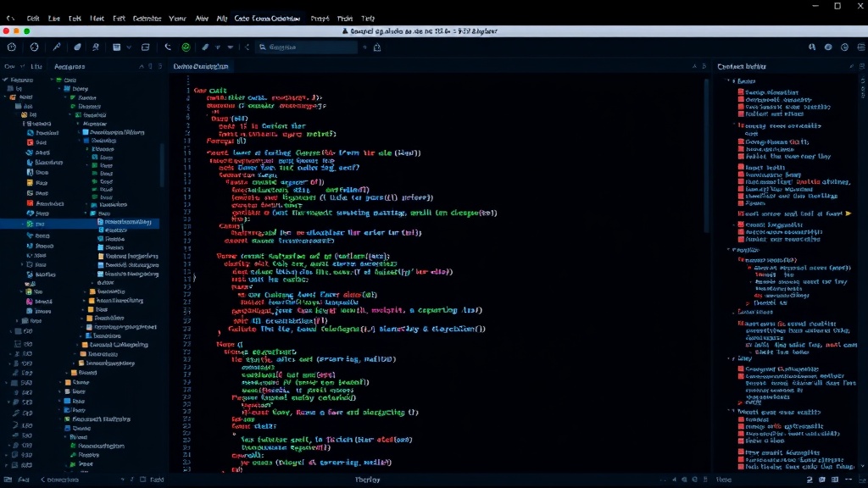This screenshot has width=868, height=488.
Task: Click the right panel's scroll-down arrow at the bottom
Action: 862,467
